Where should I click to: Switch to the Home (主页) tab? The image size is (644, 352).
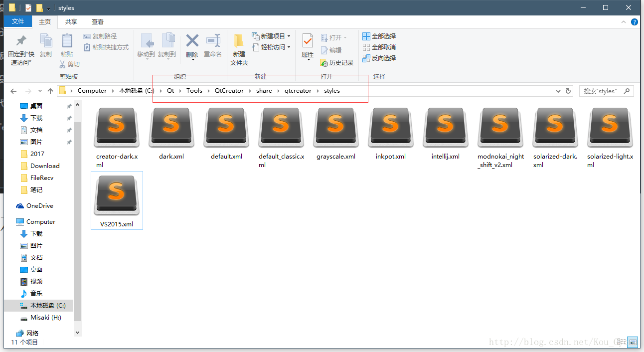[45, 21]
